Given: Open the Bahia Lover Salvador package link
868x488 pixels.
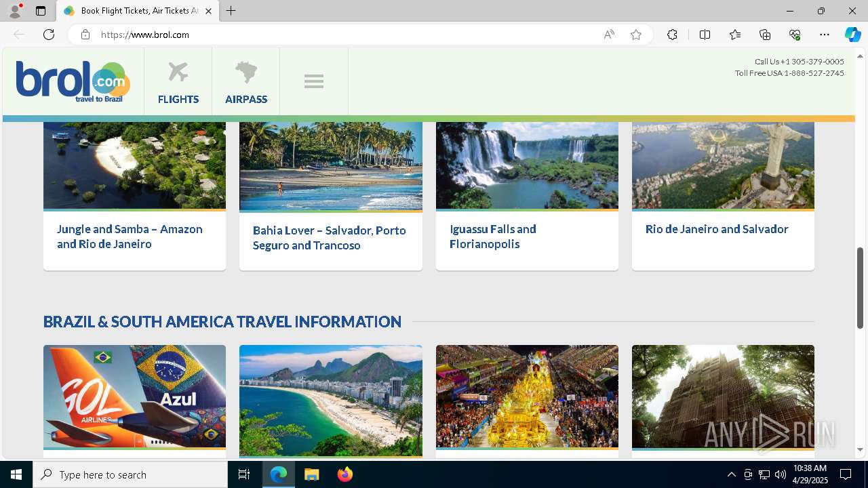Looking at the screenshot, I should coord(330,238).
